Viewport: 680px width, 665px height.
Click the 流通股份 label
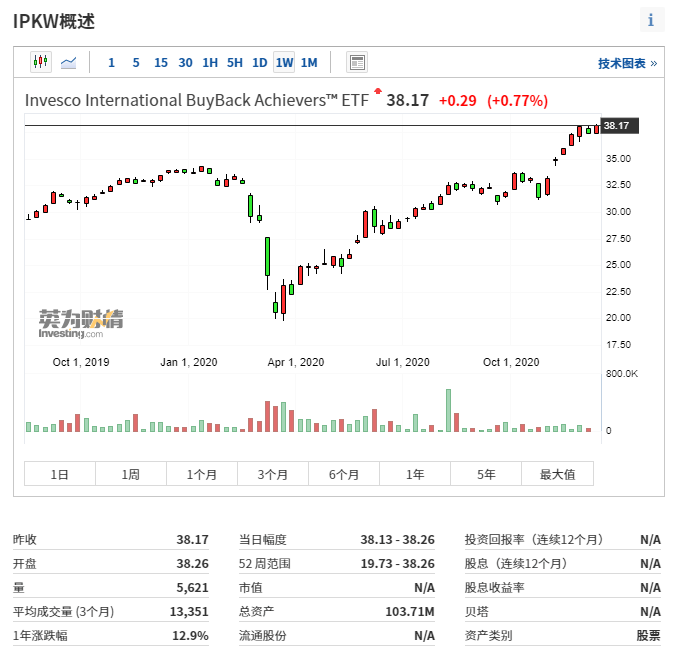point(262,636)
